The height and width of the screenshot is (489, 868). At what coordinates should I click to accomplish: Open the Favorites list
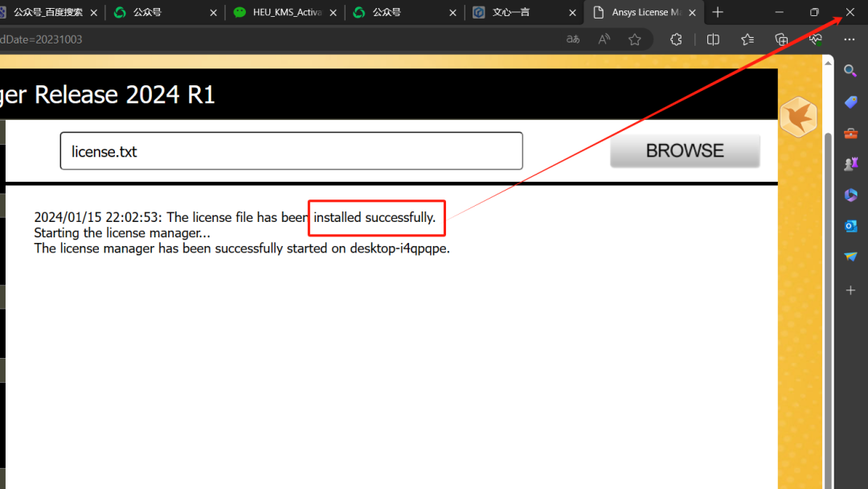[x=747, y=39]
